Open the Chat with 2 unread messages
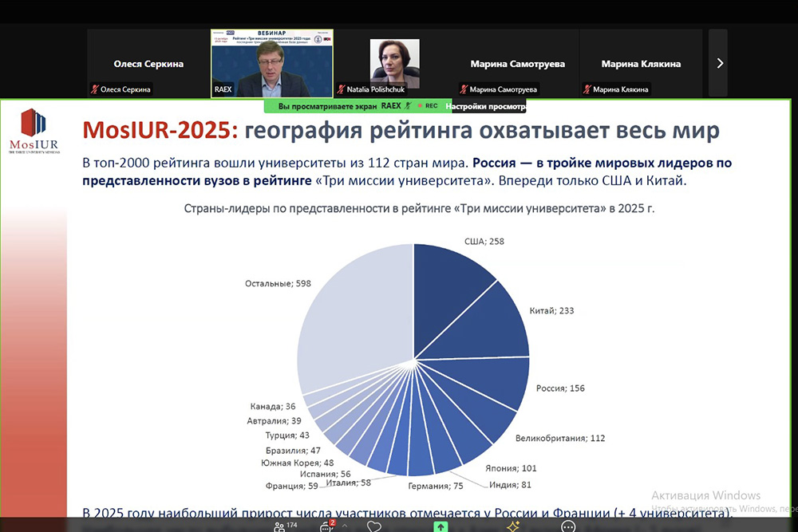Viewport: 798px width, 532px height. point(326,526)
